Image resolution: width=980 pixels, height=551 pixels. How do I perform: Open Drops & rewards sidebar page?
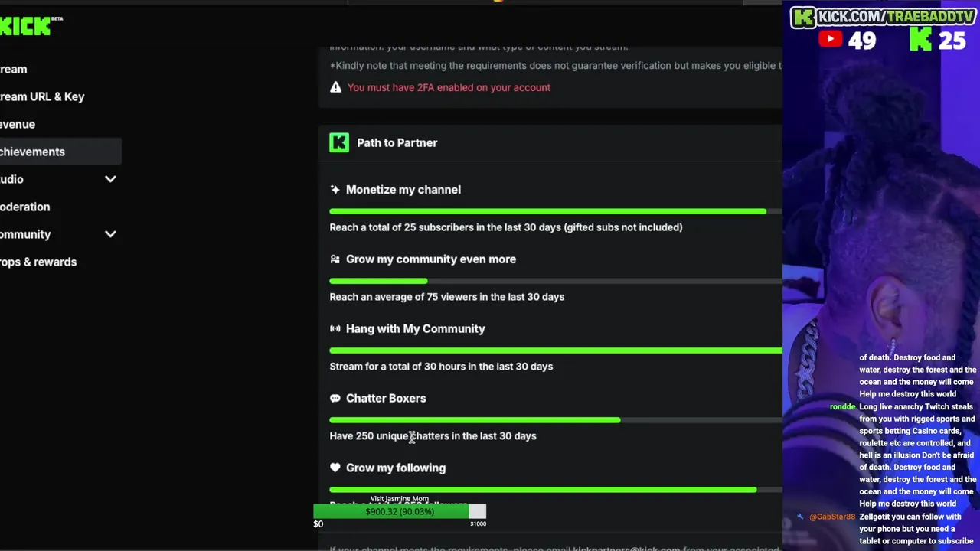38,262
